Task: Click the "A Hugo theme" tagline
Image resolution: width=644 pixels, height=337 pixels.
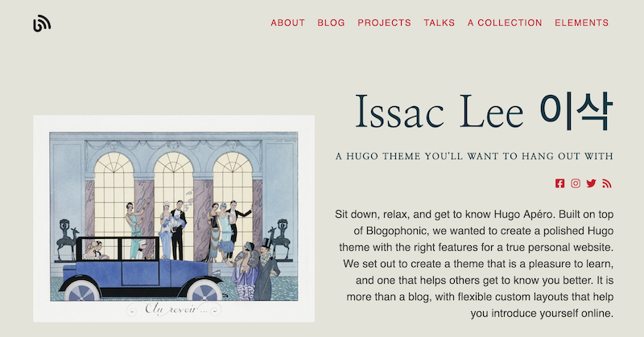Action: pos(474,156)
